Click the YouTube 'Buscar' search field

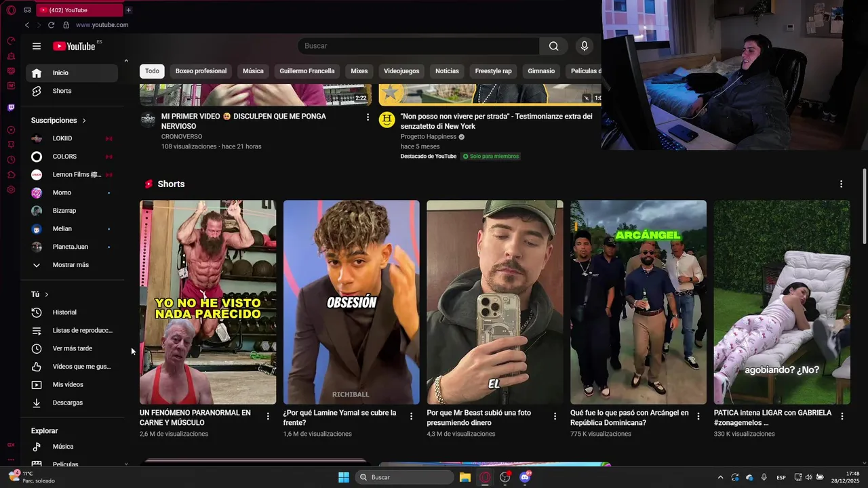click(x=418, y=46)
